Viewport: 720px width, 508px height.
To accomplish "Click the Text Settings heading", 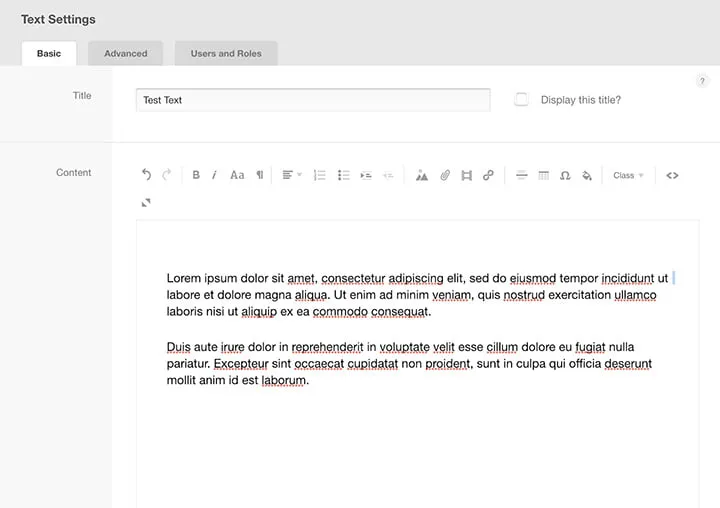I will (58, 19).
